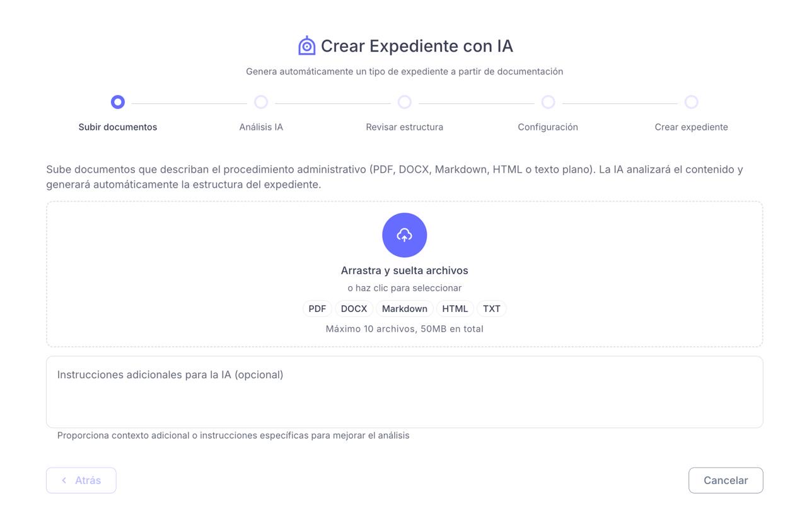Click the DOCX format chip
The image size is (807, 532).
point(354,309)
